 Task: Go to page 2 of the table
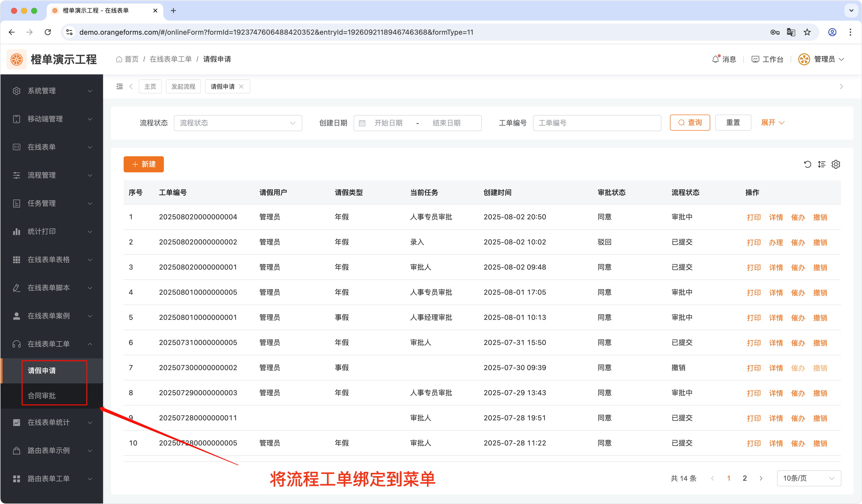tap(745, 478)
